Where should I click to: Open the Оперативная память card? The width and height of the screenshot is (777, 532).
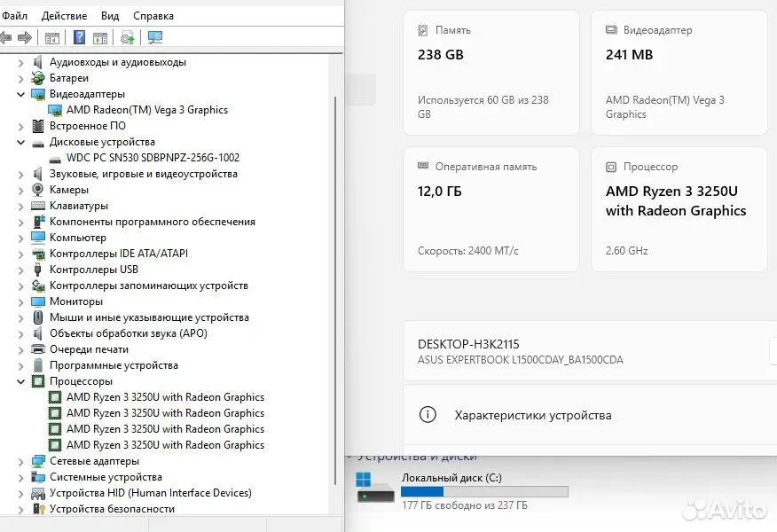click(x=491, y=209)
